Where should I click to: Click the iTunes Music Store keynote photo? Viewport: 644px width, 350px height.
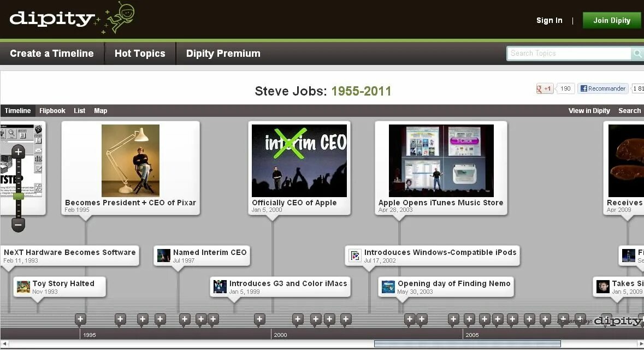[x=441, y=161]
